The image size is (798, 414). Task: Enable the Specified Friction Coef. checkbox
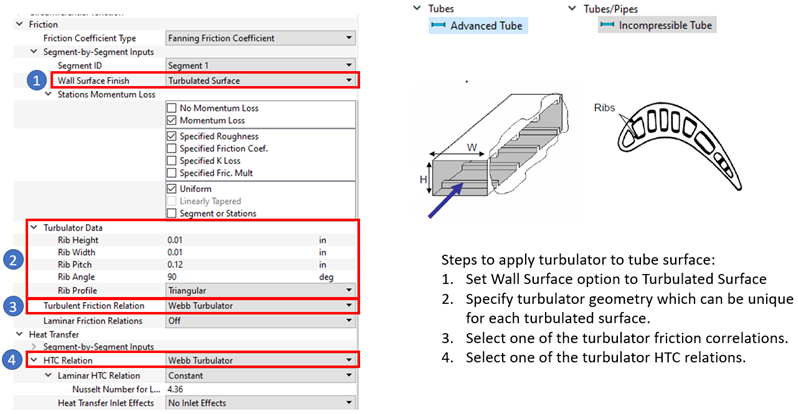[x=172, y=148]
